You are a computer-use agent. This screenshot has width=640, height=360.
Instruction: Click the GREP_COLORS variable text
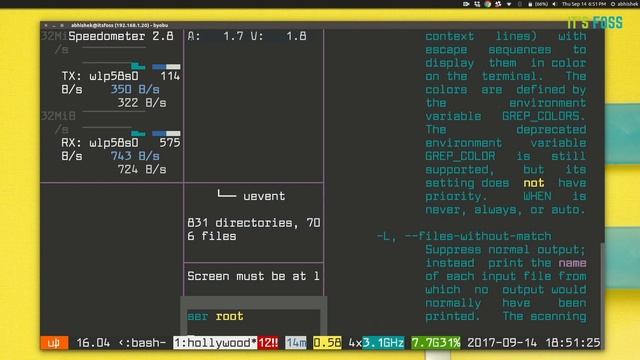coord(544,116)
